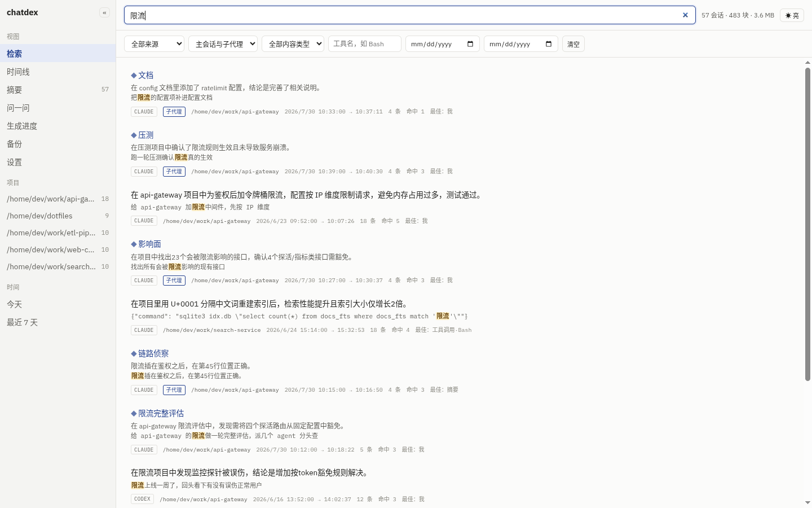
Task: Open the calendar picker in the second date field
Action: click(549, 44)
